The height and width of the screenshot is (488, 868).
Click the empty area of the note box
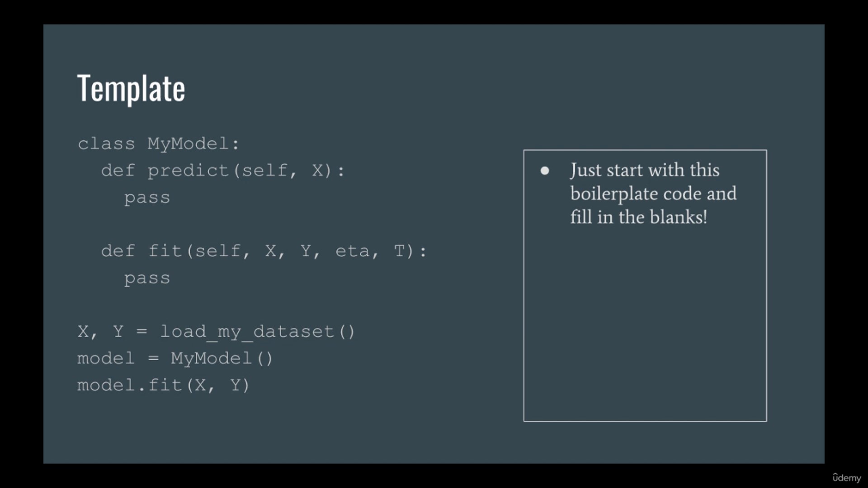[x=645, y=325]
